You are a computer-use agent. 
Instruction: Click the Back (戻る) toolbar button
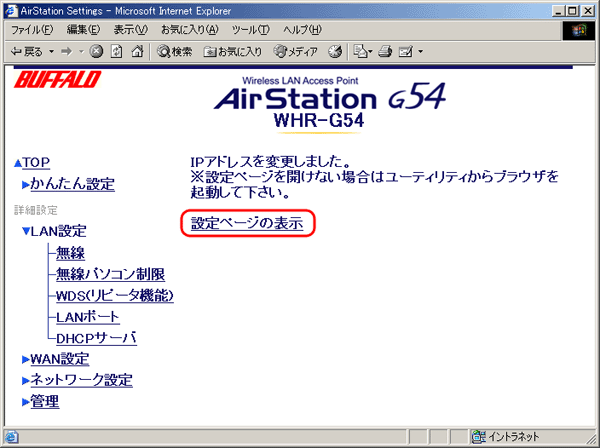pyautogui.click(x=26, y=52)
